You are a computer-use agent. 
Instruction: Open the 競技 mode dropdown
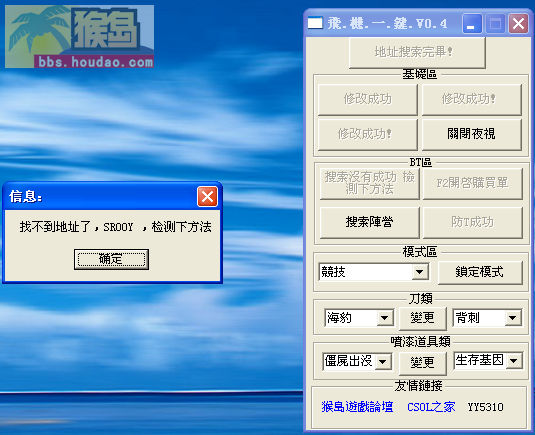pyautogui.click(x=420, y=272)
